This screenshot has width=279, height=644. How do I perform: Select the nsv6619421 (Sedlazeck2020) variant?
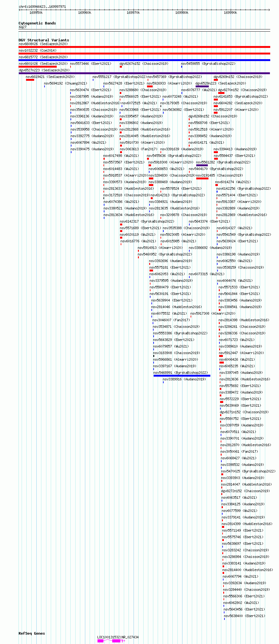(50, 77)
